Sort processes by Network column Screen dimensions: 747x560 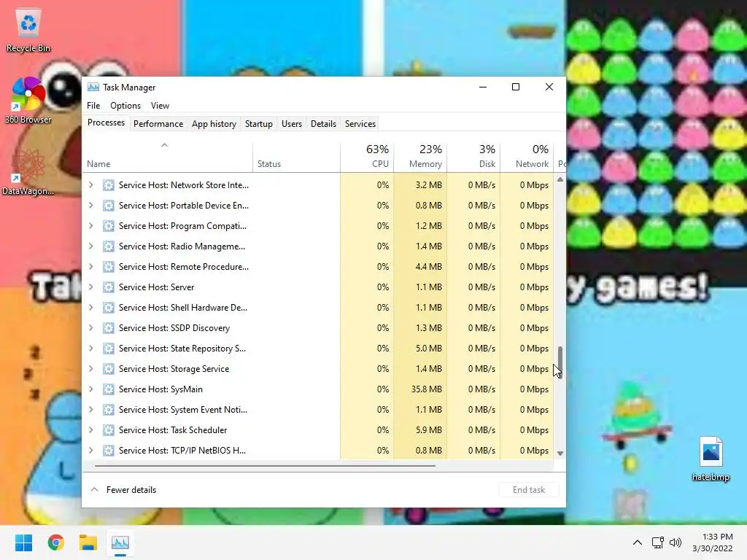pyautogui.click(x=527, y=157)
